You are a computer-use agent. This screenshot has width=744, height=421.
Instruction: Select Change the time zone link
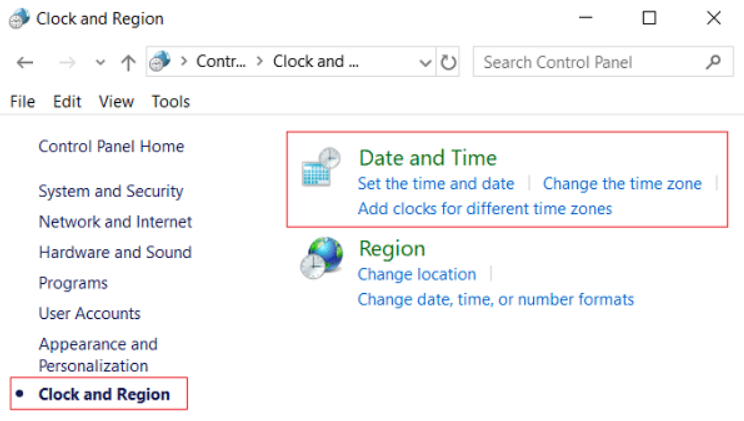coord(622,184)
